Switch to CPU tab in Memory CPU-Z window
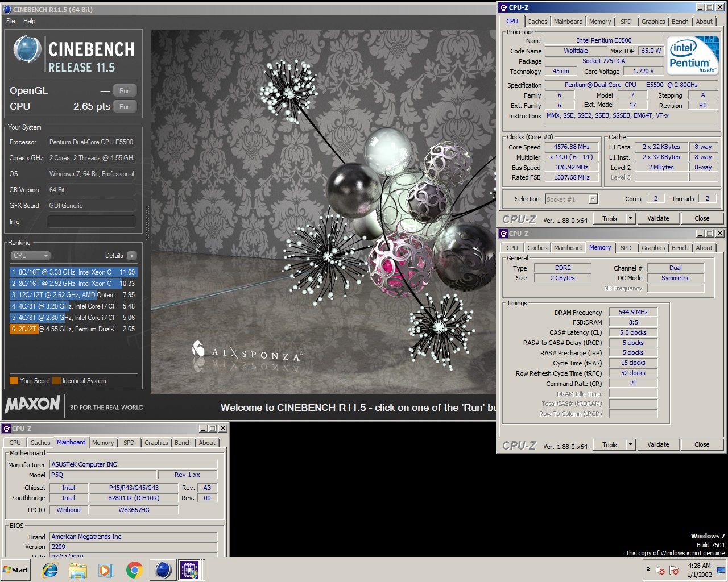 pos(512,248)
